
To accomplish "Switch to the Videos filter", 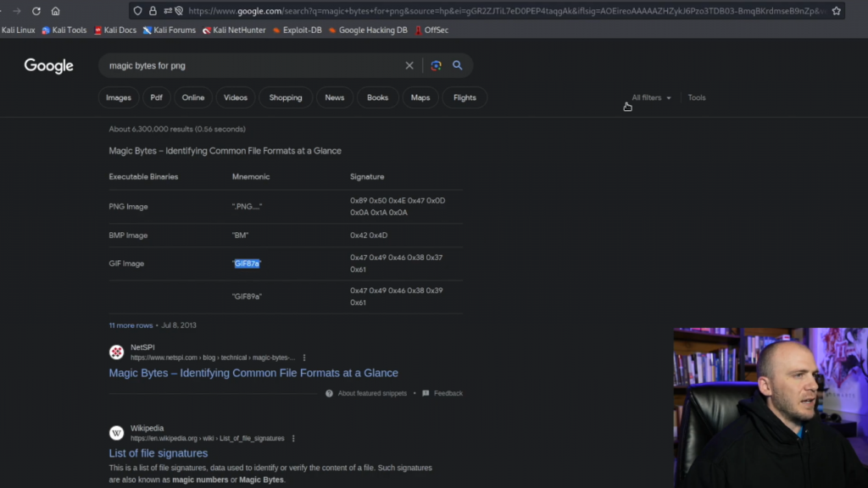I will (236, 97).
